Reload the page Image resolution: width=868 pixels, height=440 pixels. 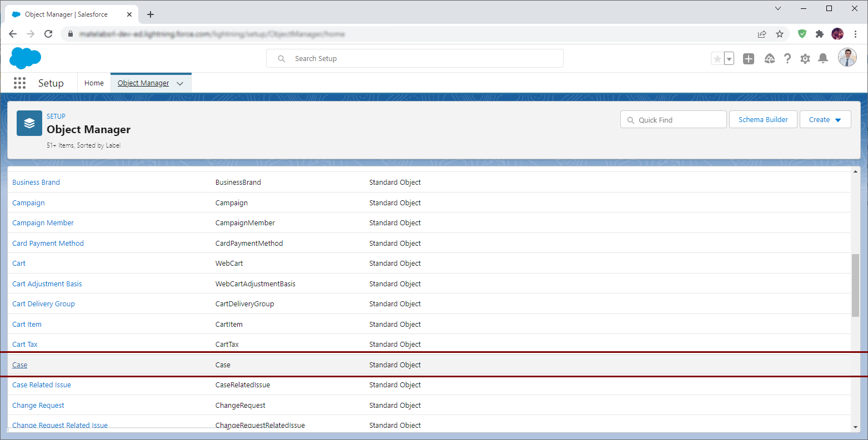pos(48,34)
